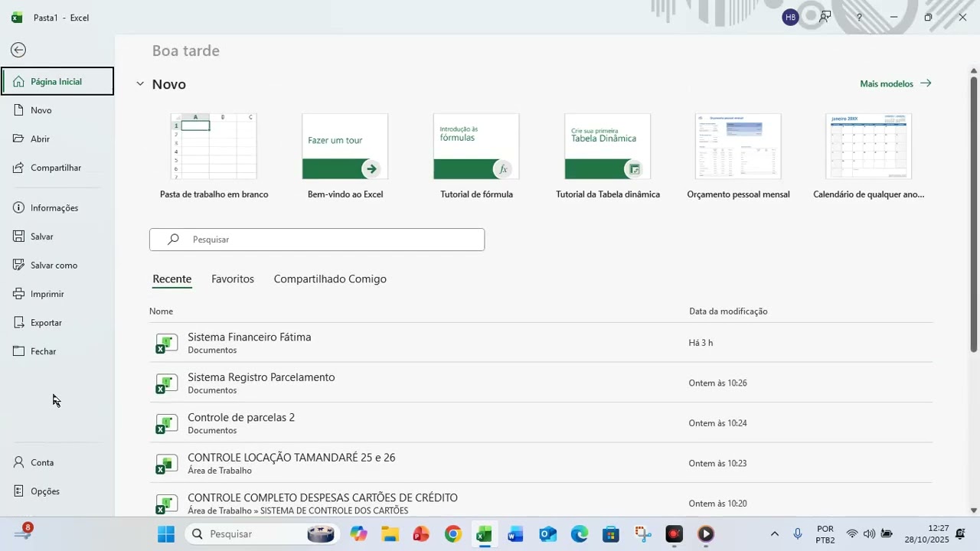The image size is (980, 551).
Task: Select Calendário de qualquer ano template
Action: (869, 157)
